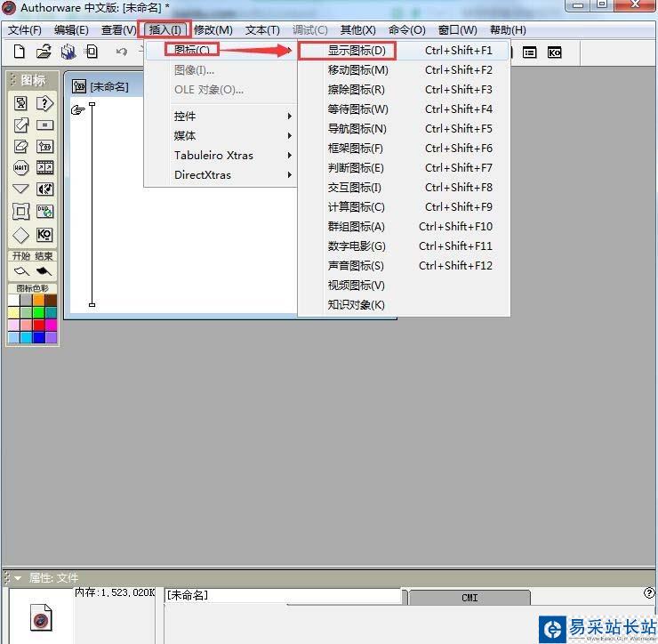Screen dimensions: 658x644
Task: Select the Sound icon in the palette
Action: point(44,189)
